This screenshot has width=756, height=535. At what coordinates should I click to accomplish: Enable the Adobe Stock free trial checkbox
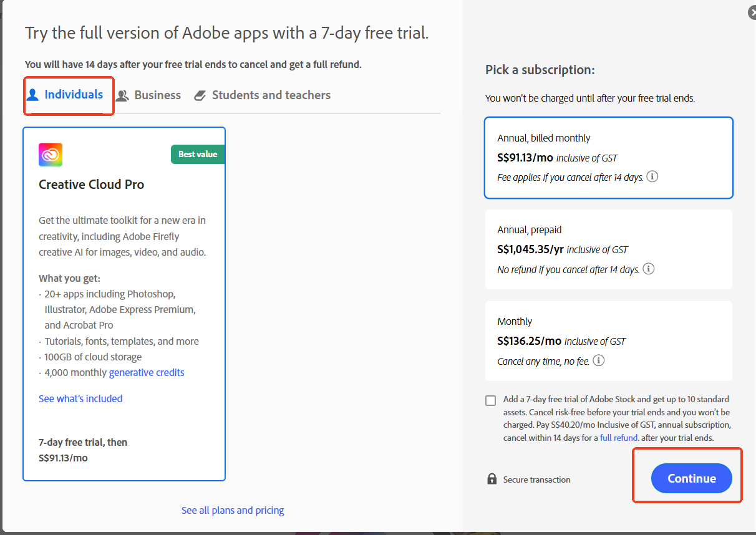click(491, 400)
